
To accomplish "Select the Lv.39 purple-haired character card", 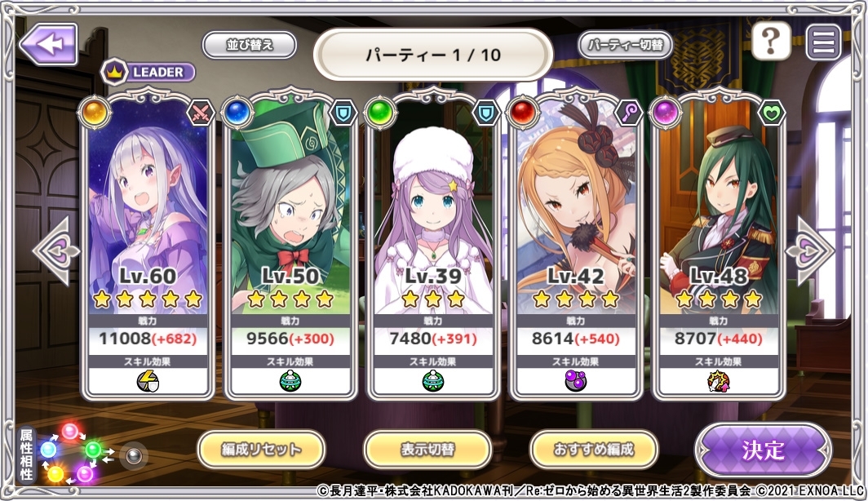I will 433,246.
